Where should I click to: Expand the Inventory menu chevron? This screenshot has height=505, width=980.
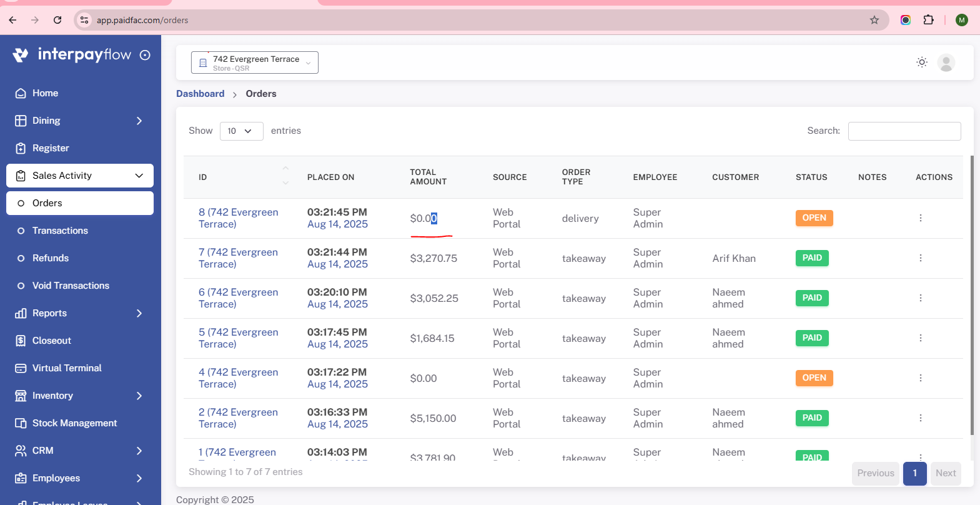coord(139,396)
